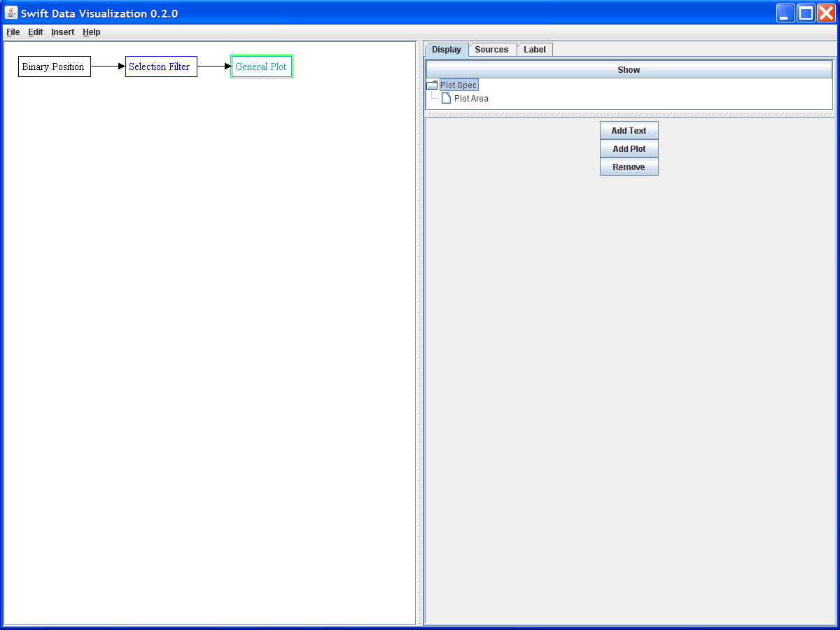Select the Selection Filter node
The height and width of the screenshot is (630, 840).
click(161, 66)
